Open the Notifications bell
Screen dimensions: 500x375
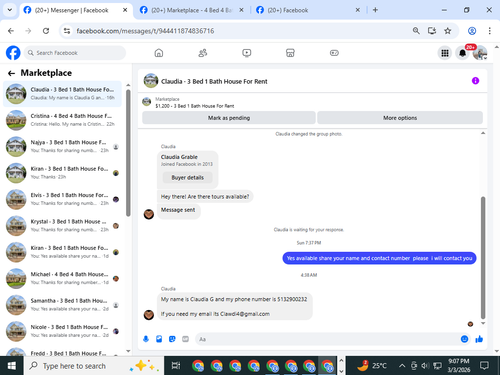(x=462, y=53)
